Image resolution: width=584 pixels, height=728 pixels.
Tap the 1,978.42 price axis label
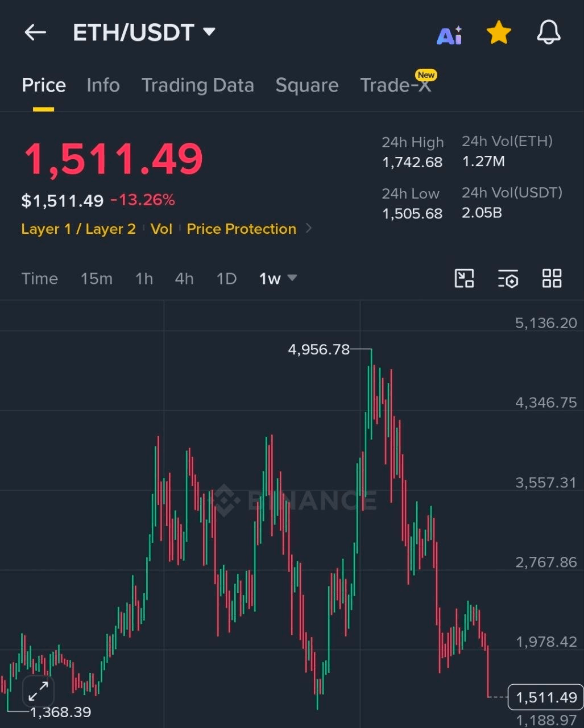click(x=546, y=642)
